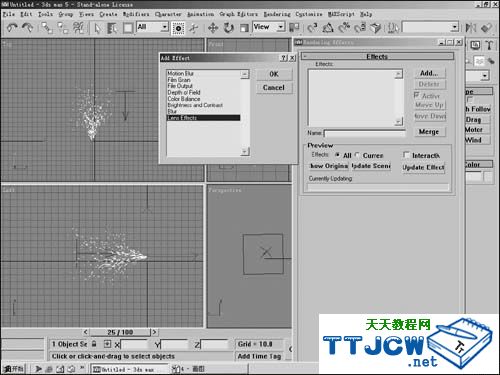Select Color Balance in Add Effect list
500x375 pixels.
pos(203,99)
